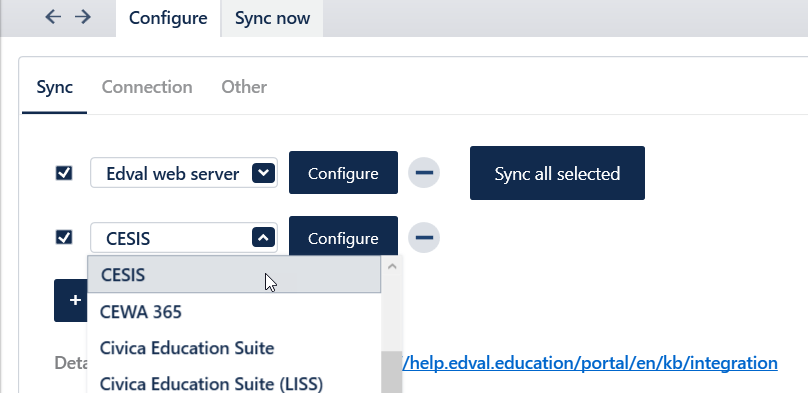This screenshot has width=808, height=393.
Task: Switch to the Sync now tab
Action: click(x=272, y=18)
